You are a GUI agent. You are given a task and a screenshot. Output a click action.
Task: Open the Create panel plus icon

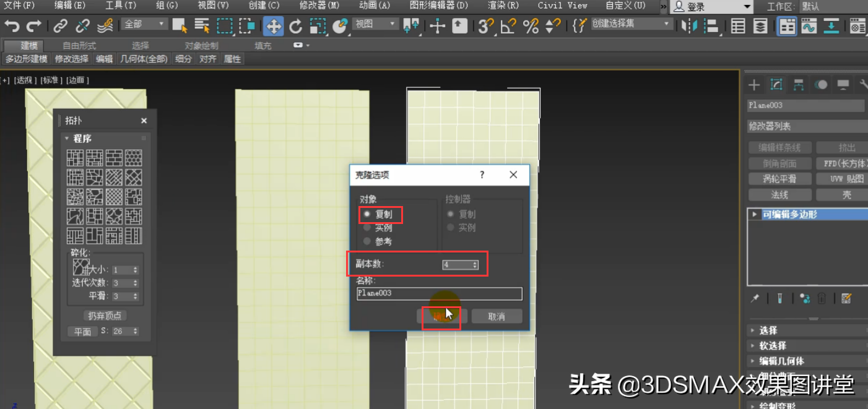click(753, 85)
